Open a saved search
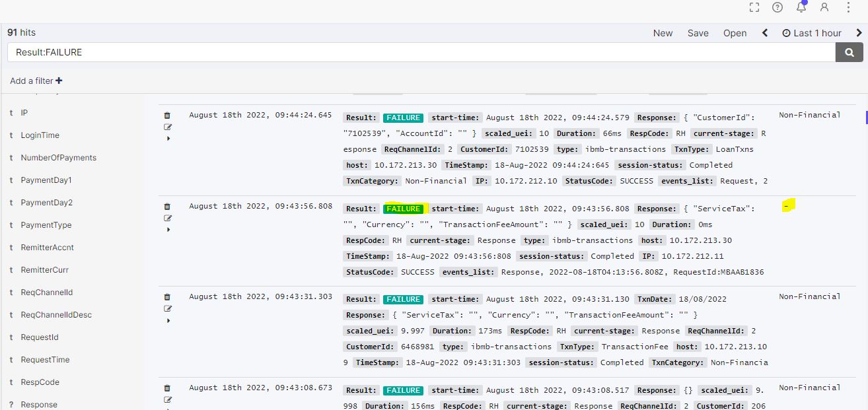The width and height of the screenshot is (868, 410). pos(735,33)
